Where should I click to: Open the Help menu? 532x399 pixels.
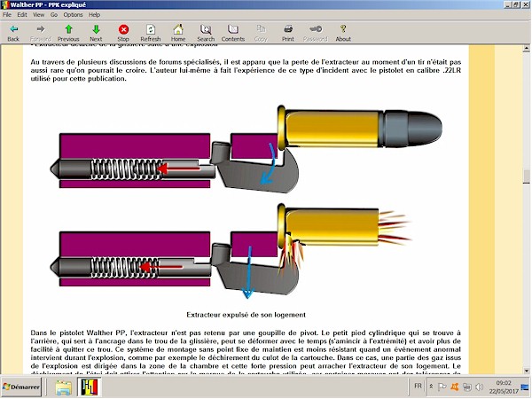tap(94, 14)
